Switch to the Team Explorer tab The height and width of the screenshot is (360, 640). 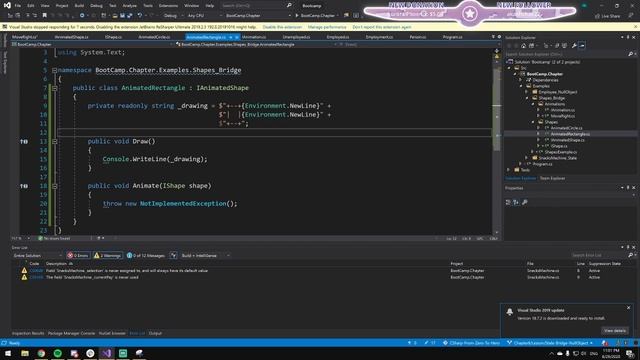coord(552,178)
